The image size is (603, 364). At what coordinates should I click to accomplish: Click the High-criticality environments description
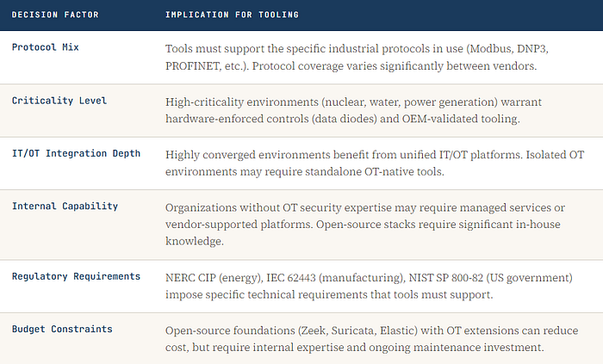tap(353, 102)
